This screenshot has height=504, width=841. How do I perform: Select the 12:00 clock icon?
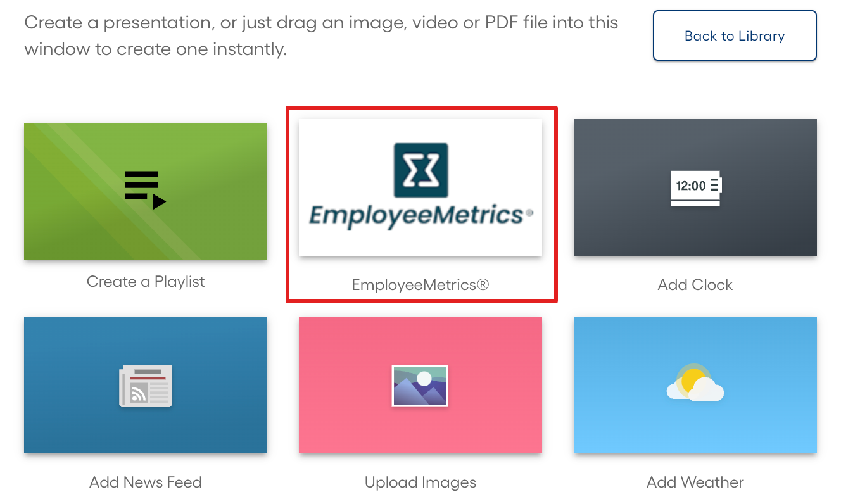pyautogui.click(x=695, y=187)
